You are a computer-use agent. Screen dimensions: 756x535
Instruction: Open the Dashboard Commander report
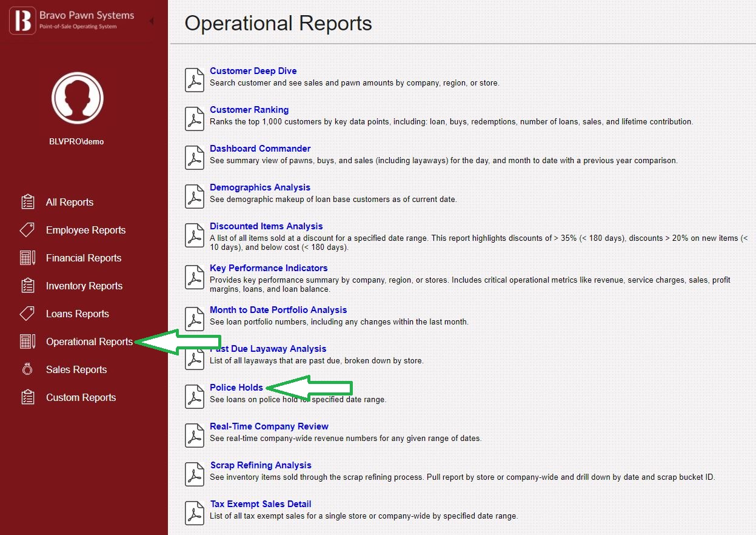[260, 149]
